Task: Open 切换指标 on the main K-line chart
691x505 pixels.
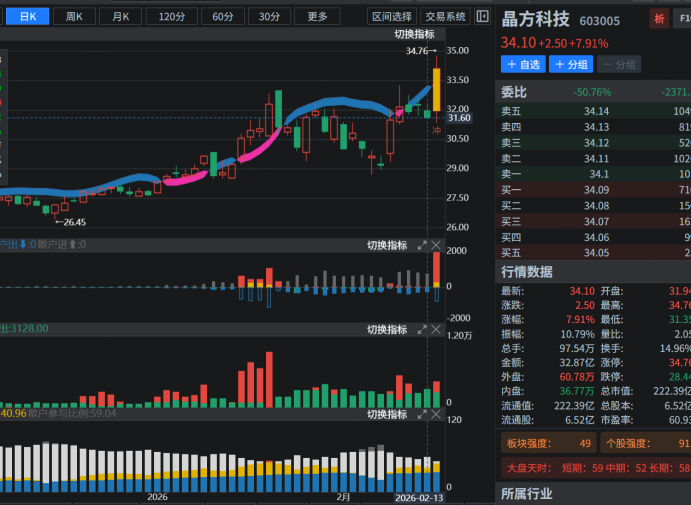Action: (414, 34)
